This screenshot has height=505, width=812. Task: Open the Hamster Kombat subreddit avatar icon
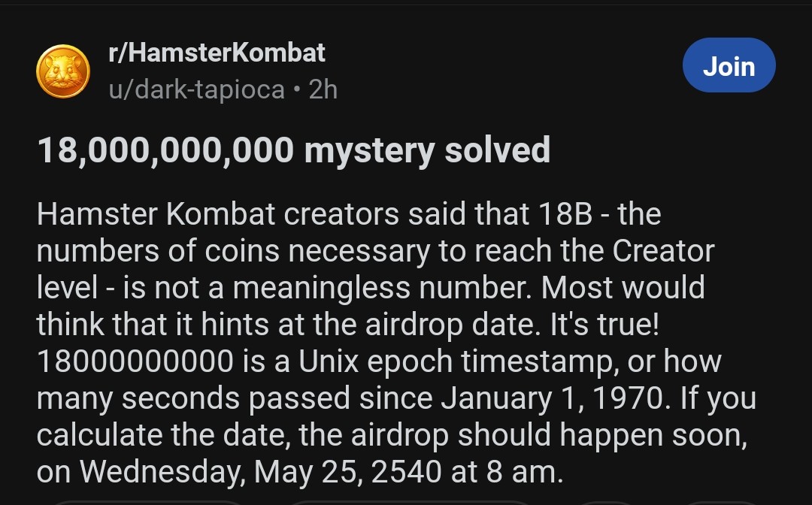click(62, 71)
